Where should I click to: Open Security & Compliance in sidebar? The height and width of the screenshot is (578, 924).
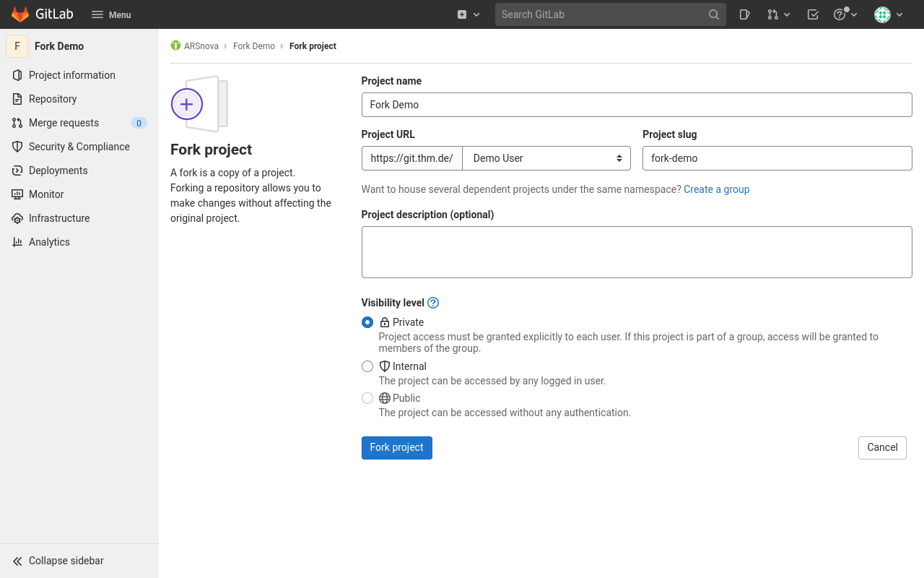(79, 147)
